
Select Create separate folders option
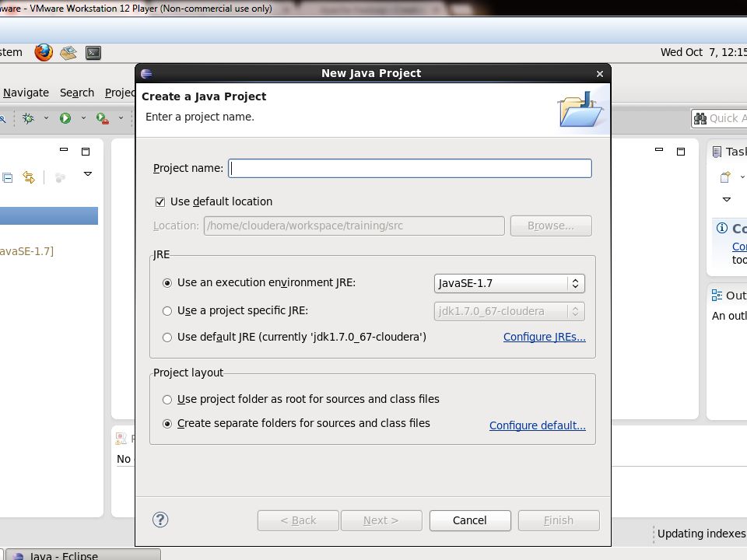pyautogui.click(x=167, y=424)
